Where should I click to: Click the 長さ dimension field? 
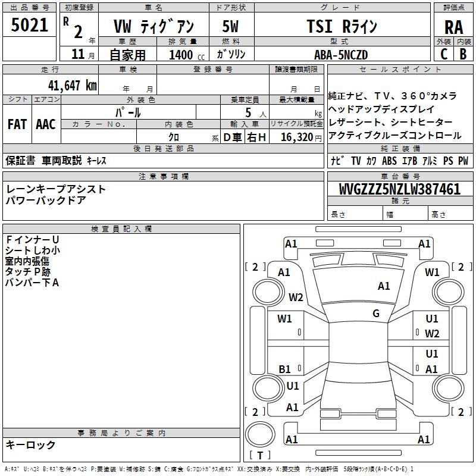coord(355,214)
